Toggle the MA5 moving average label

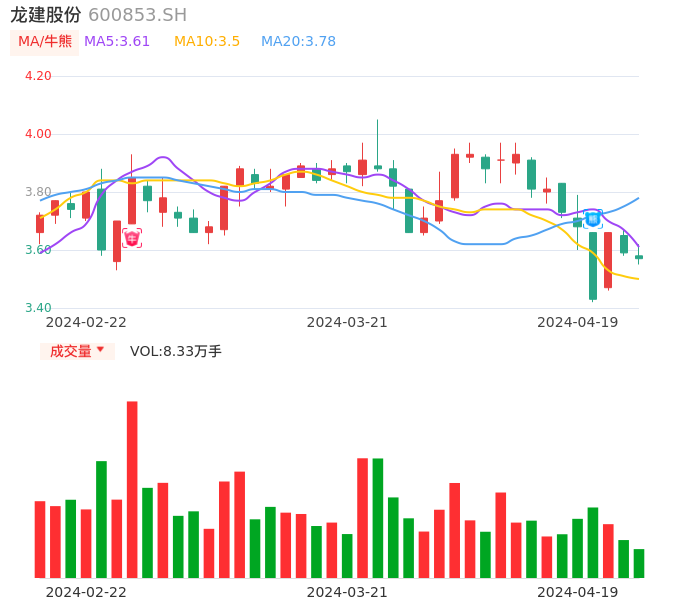(x=117, y=42)
